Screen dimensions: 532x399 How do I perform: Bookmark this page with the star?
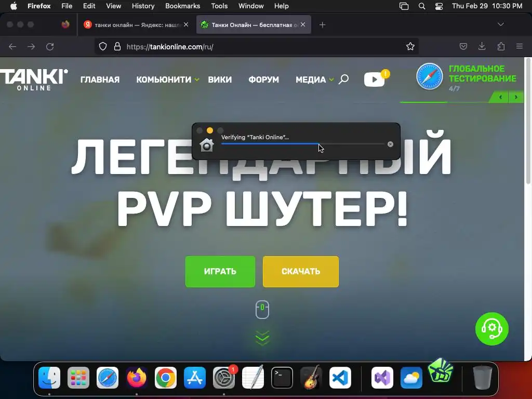(410, 46)
